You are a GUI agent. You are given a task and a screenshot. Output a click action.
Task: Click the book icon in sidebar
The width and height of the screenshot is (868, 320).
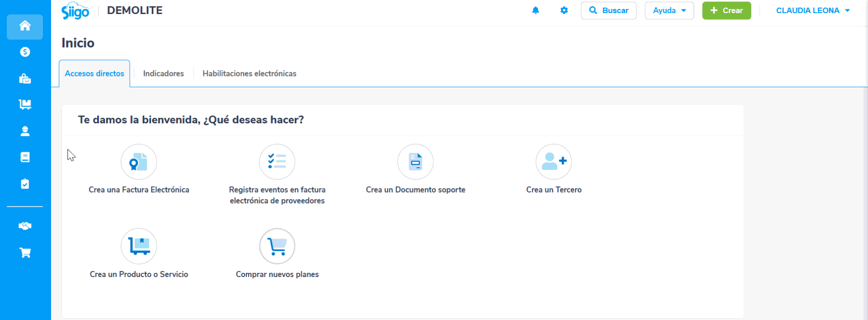coord(25,157)
